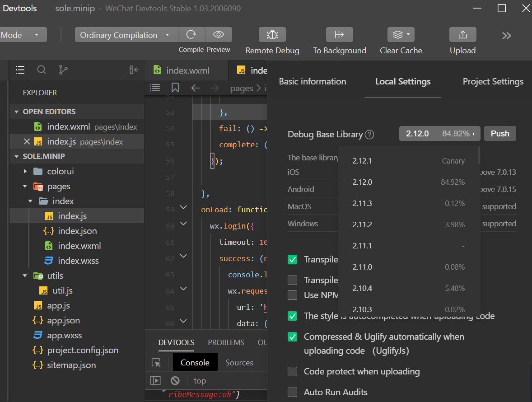Open the Ordinary Compilation dropdown
The height and width of the screenshot is (402, 532).
coord(126,35)
